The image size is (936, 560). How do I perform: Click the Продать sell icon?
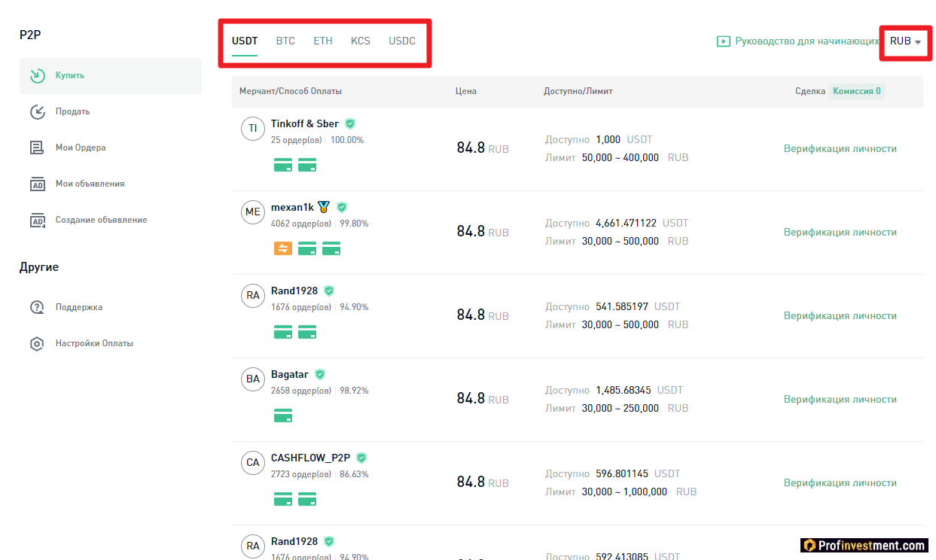click(38, 112)
